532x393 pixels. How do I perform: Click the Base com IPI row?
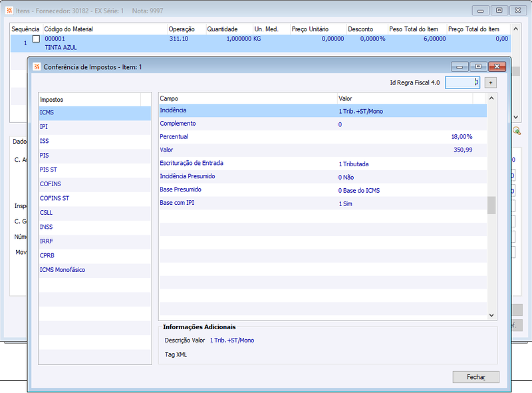pos(323,203)
